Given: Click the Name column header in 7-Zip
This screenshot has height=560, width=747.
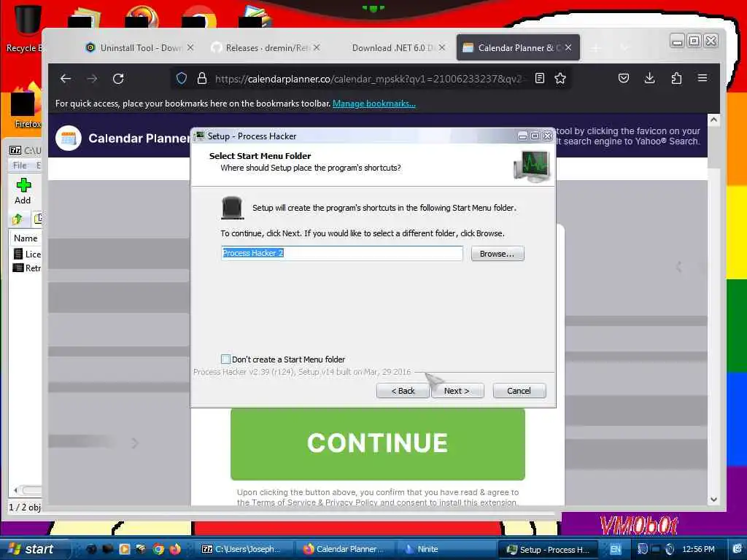Looking at the screenshot, I should [x=26, y=238].
